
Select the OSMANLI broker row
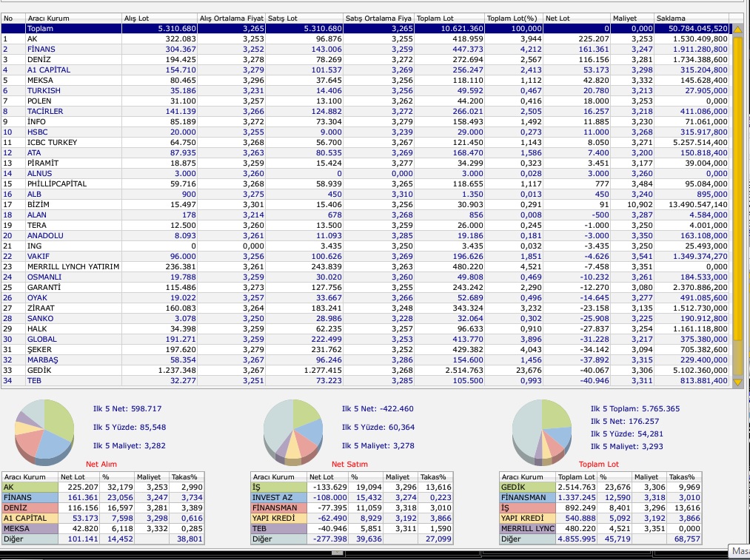pos(366,277)
